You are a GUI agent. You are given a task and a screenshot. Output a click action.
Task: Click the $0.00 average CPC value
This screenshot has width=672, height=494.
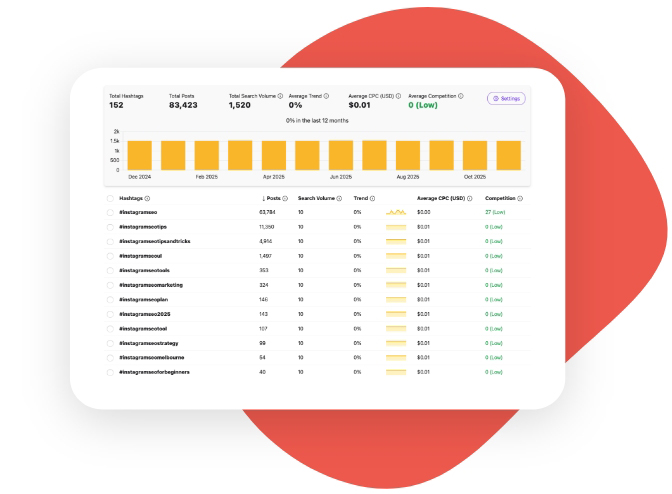pos(423,213)
